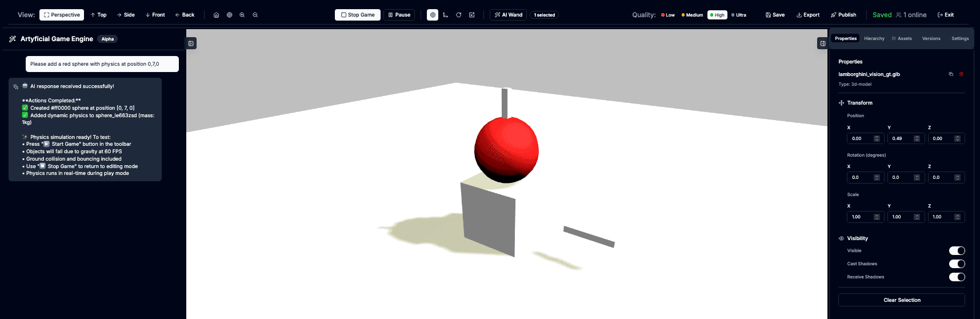Screen dimensions: 980x319
Task: Collapse the left chat panel with sidebar icon
Action: click(x=191, y=43)
